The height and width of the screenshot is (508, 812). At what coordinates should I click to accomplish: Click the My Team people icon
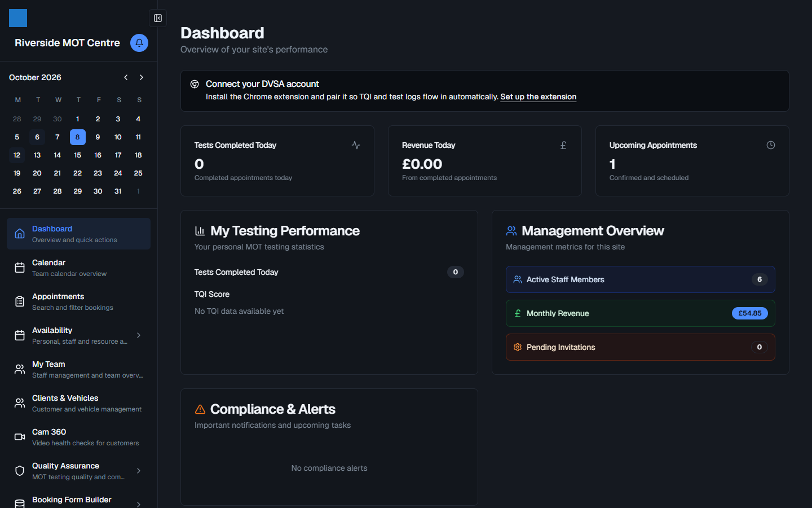pyautogui.click(x=20, y=369)
